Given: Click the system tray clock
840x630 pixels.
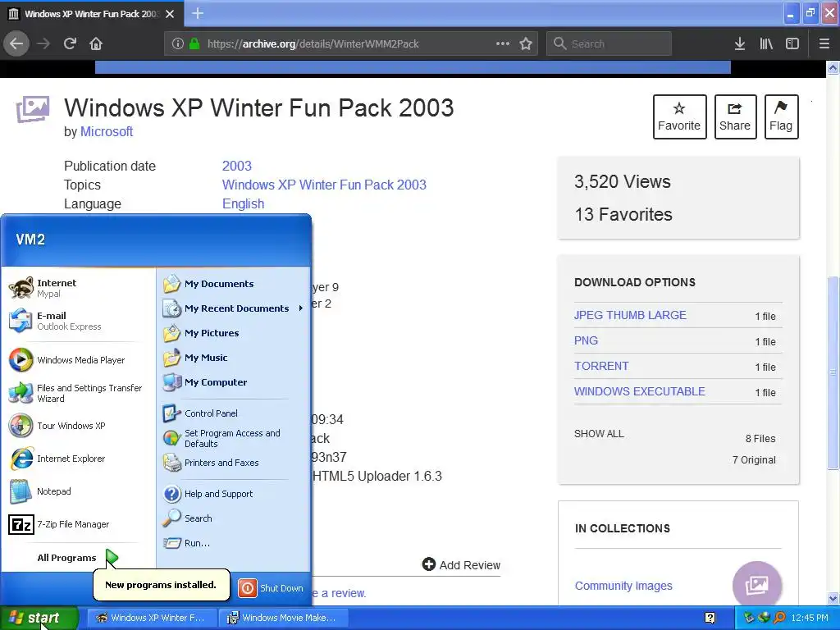Looking at the screenshot, I should click(x=810, y=618).
